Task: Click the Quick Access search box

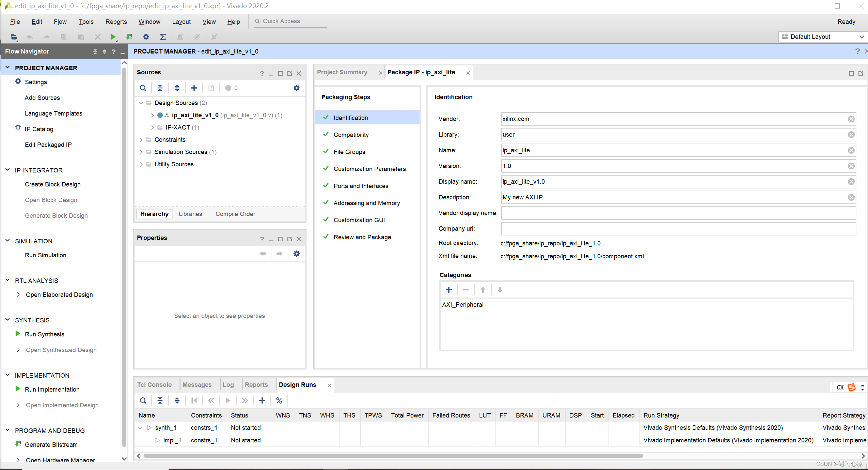Action: (290, 21)
